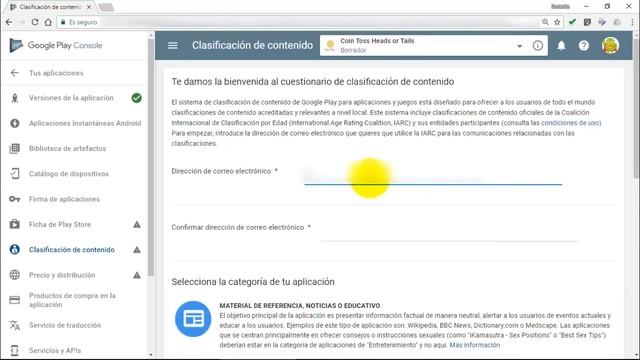
Task: Open Aplicaciones Instantáneas Android
Action: point(85,123)
